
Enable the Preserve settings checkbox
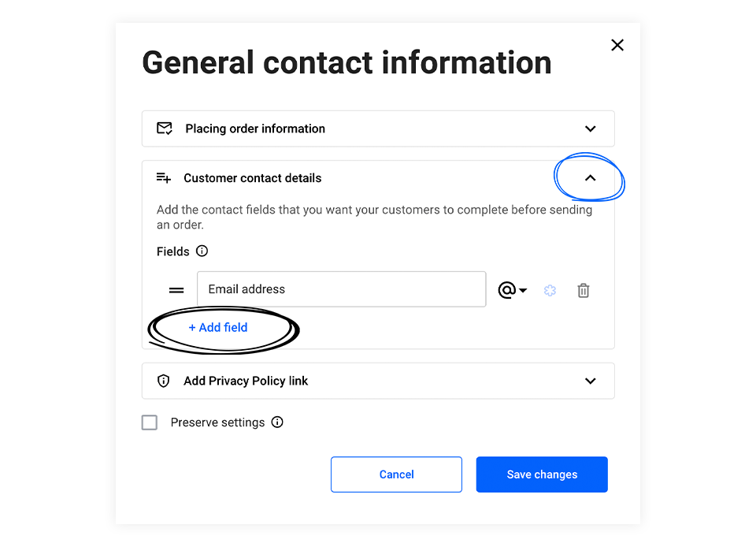(149, 422)
